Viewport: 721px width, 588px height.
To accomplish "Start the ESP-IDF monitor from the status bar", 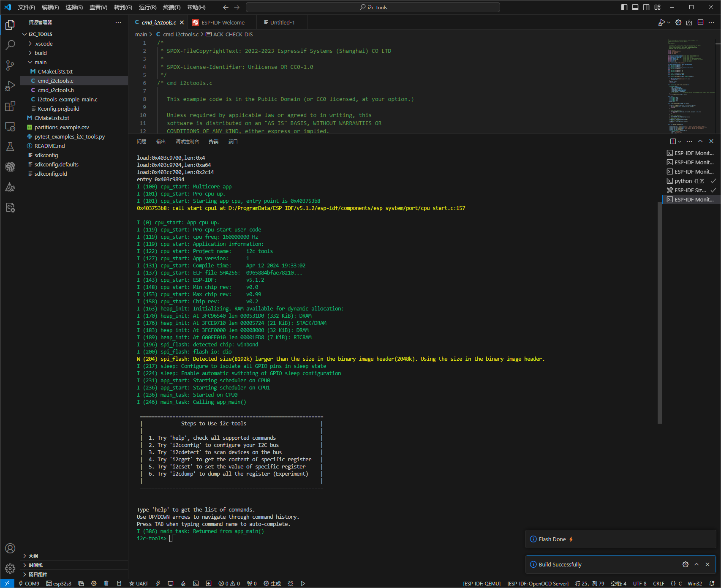I will (x=171, y=583).
